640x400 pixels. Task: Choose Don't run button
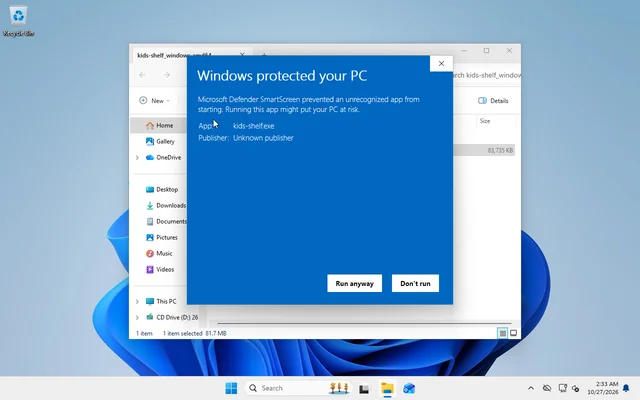(x=415, y=283)
